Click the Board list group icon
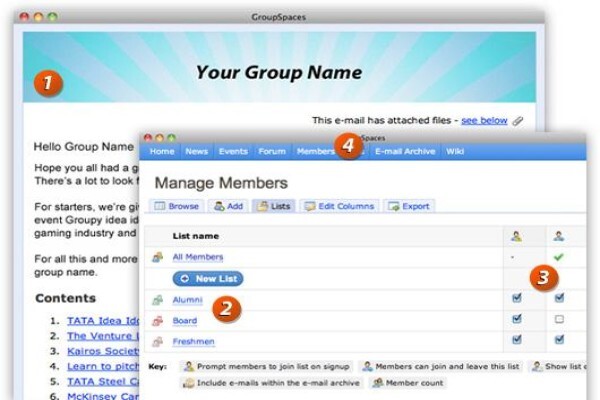 [158, 321]
